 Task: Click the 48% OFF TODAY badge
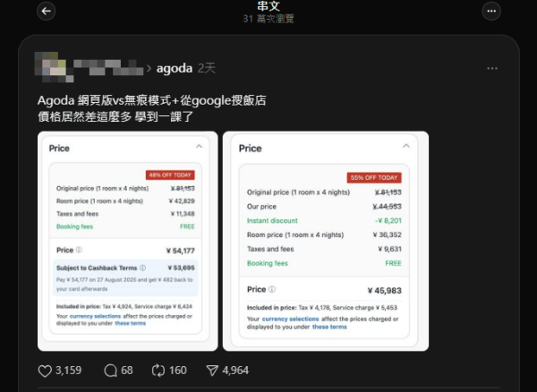[170, 175]
